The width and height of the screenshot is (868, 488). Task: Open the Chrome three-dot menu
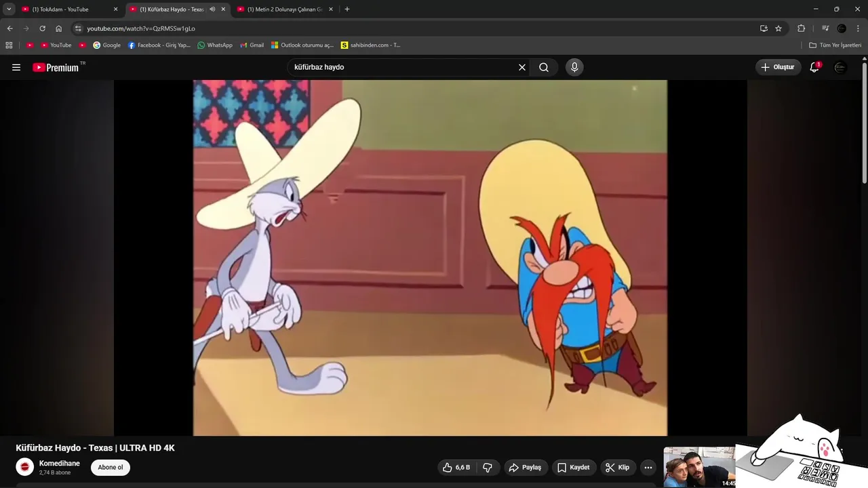click(x=859, y=28)
